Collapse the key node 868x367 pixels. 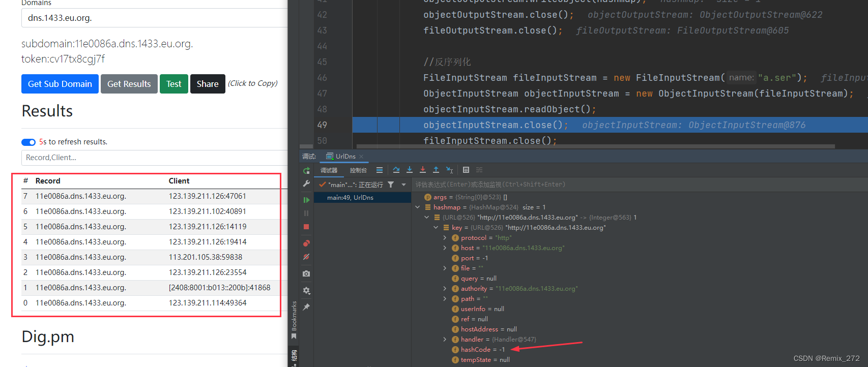(x=436, y=228)
